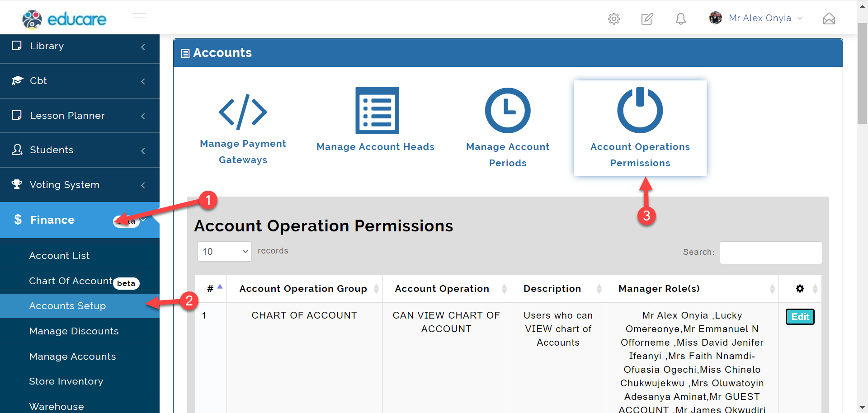Open the Finance menu item

[80, 220]
